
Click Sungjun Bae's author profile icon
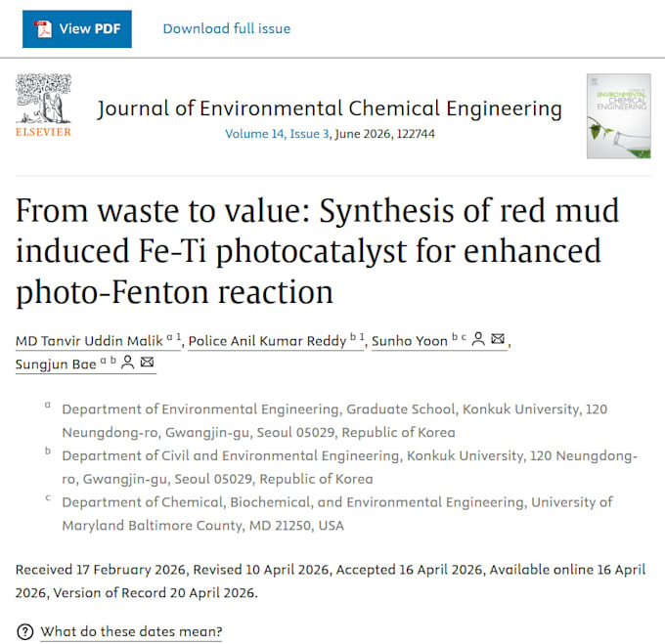tap(128, 362)
